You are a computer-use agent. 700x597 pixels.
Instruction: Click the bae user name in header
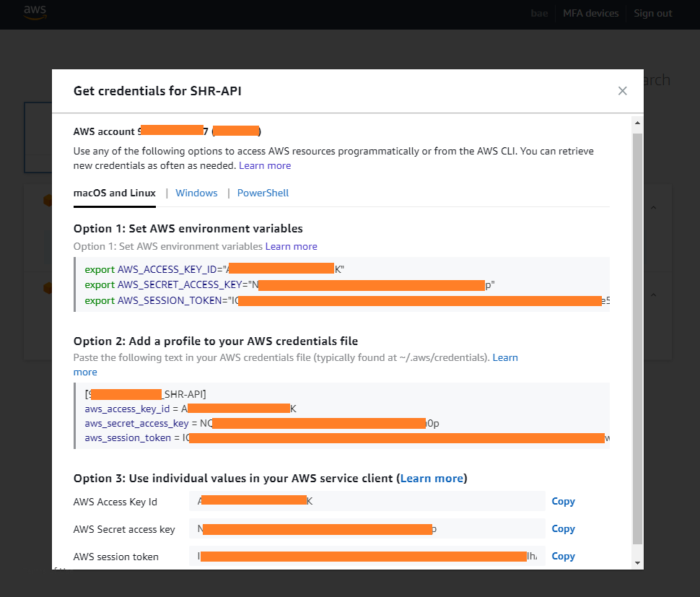click(x=539, y=14)
